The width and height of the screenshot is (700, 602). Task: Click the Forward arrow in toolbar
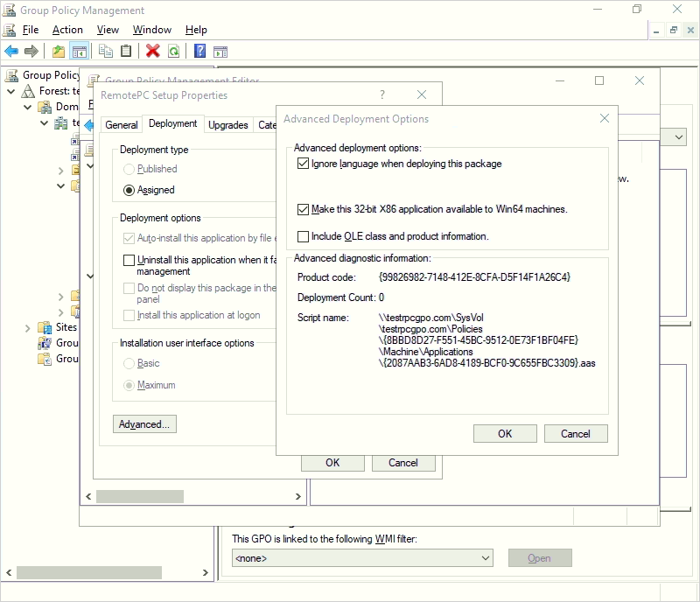tap(31, 52)
